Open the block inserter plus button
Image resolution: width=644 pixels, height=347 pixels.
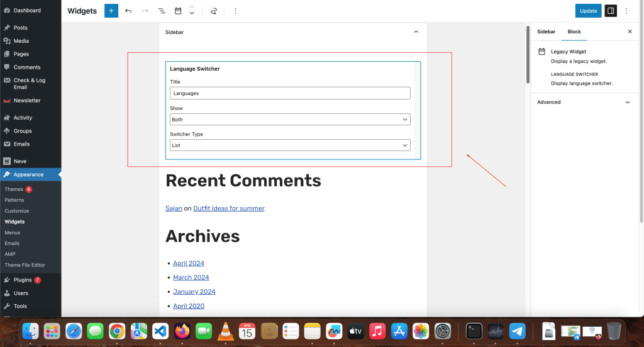(x=111, y=11)
